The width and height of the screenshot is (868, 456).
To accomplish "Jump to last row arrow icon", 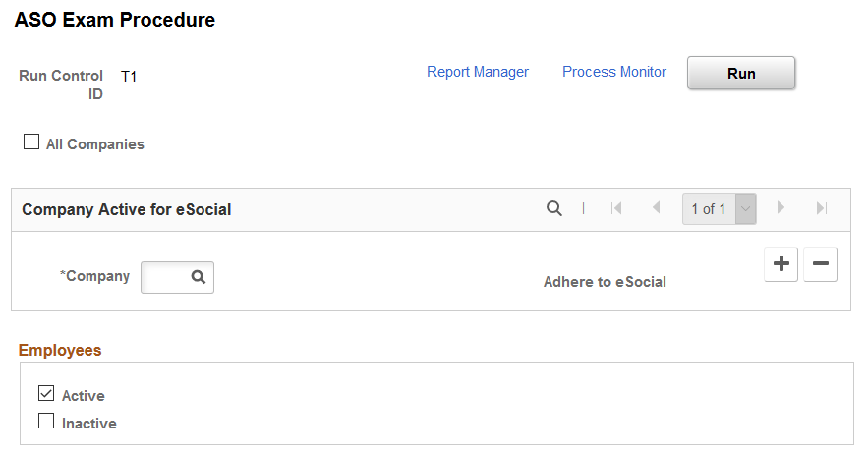I will [822, 208].
